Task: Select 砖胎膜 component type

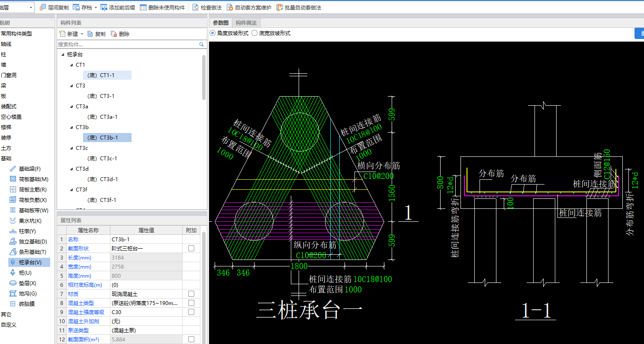Action: click(22, 304)
